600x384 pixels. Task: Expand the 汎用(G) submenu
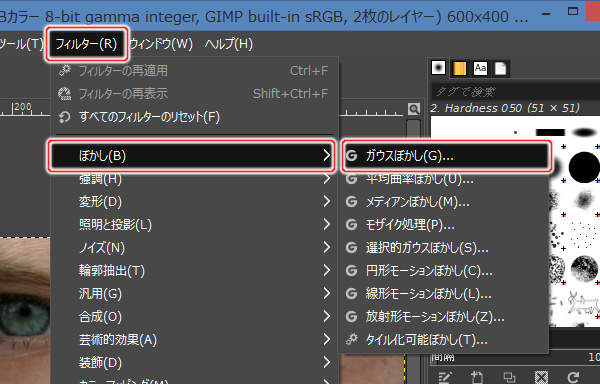coord(195,294)
